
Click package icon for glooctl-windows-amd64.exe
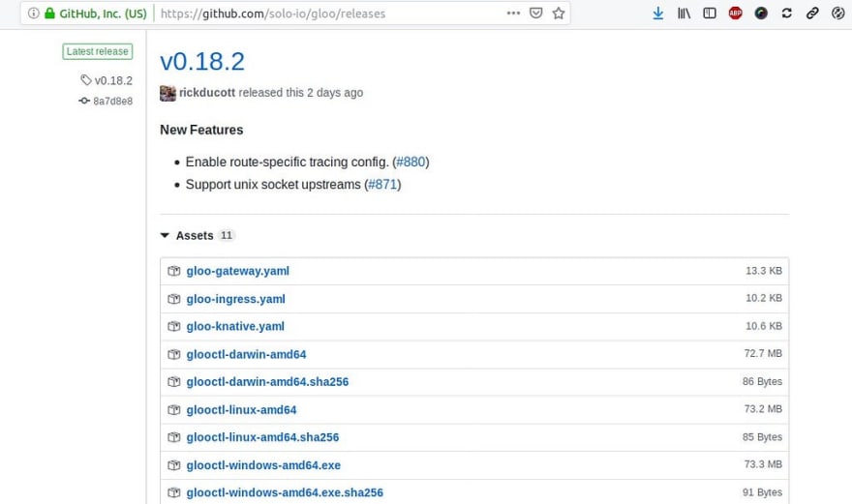click(x=174, y=465)
